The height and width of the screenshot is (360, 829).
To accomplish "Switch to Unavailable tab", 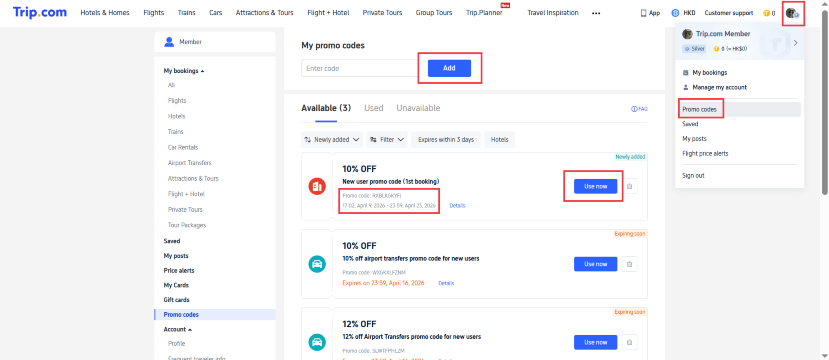I will (x=418, y=108).
